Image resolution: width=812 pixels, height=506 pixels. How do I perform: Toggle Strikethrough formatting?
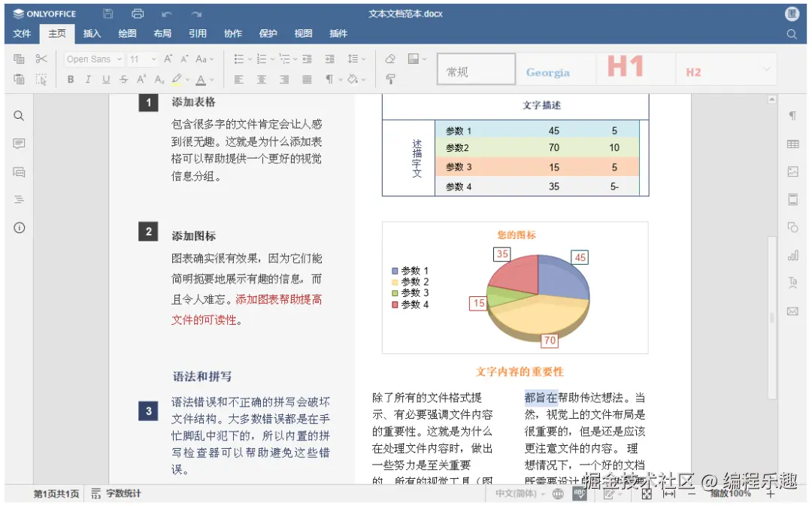click(x=124, y=79)
